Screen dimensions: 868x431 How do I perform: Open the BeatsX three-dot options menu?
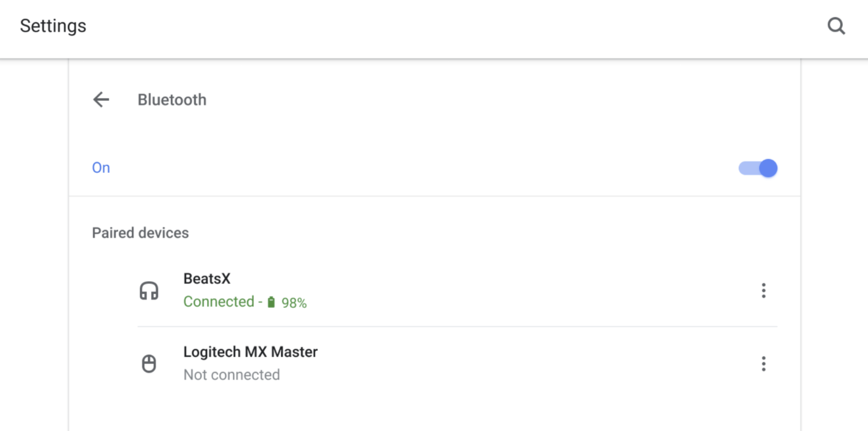pyautogui.click(x=764, y=291)
